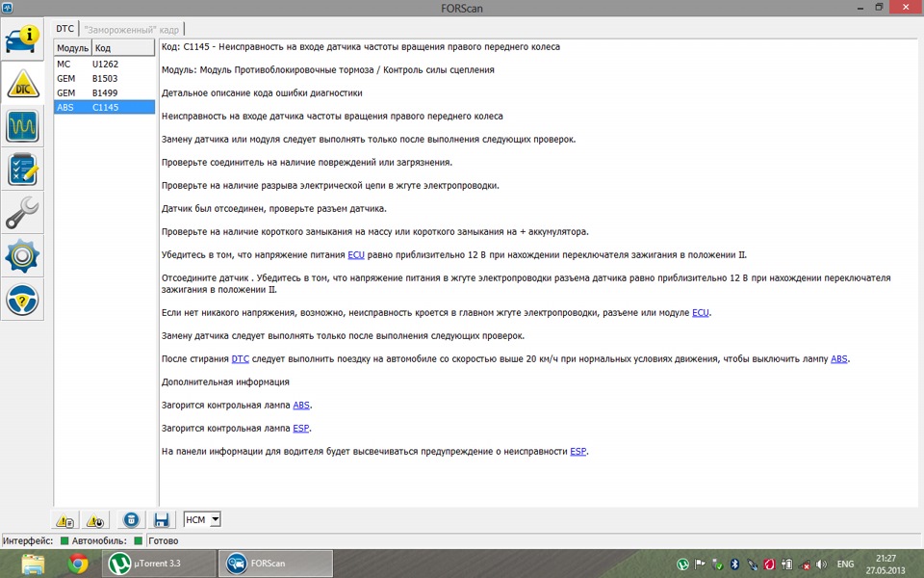The height and width of the screenshot is (578, 924).
Task: Click the 'Дополнительная информация' line
Action: (x=225, y=381)
